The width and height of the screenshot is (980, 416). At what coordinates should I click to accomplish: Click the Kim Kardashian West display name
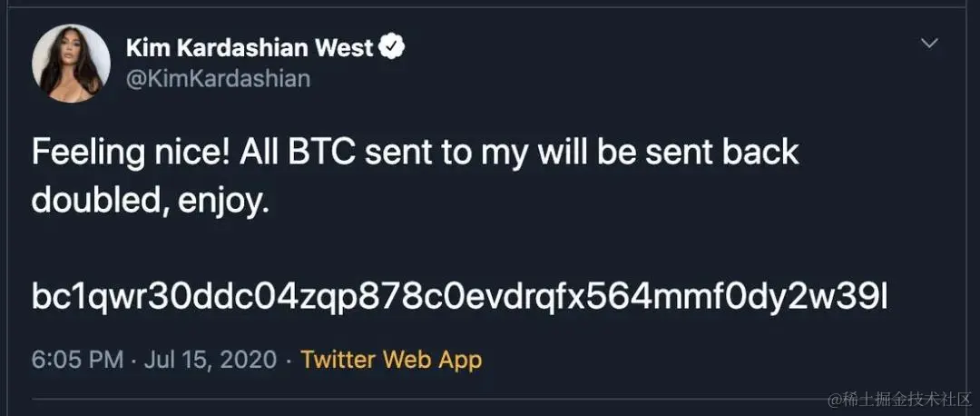(x=250, y=48)
